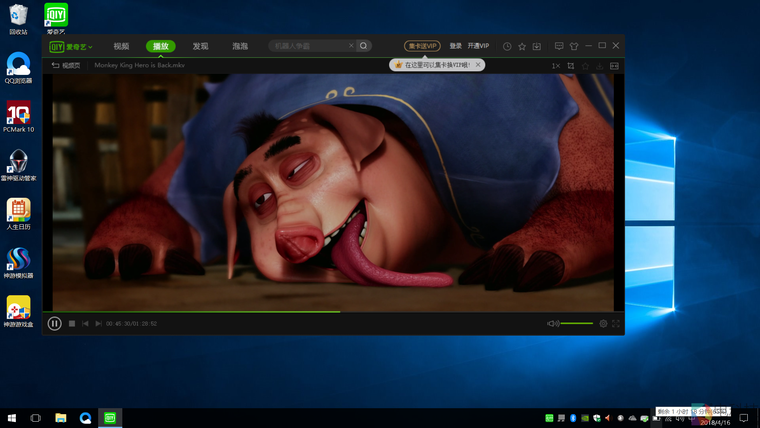Click the 开通VIP button
The height and width of the screenshot is (428, 760).
(x=479, y=46)
